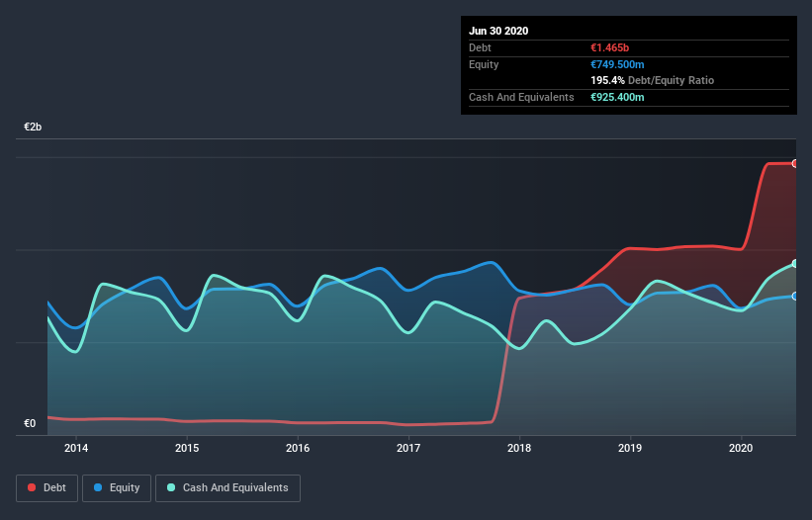Select the teal Cash endpoint marker
The height and width of the screenshot is (520, 812).
pos(795,263)
